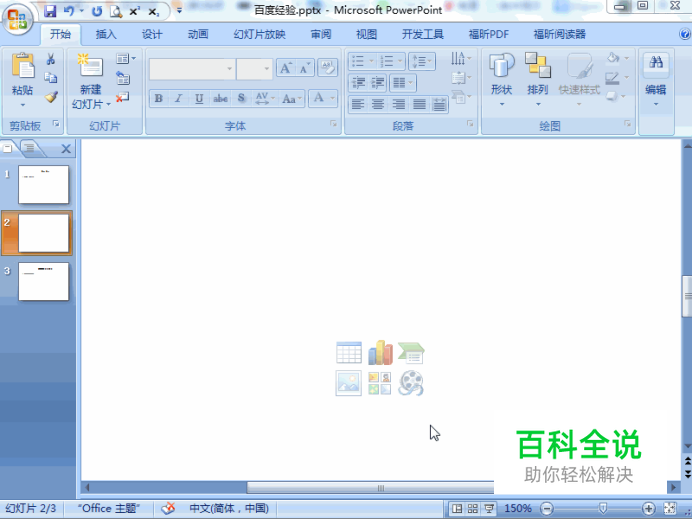Decrease font size with the shrink-font A
The width and height of the screenshot is (692, 519).
point(305,68)
